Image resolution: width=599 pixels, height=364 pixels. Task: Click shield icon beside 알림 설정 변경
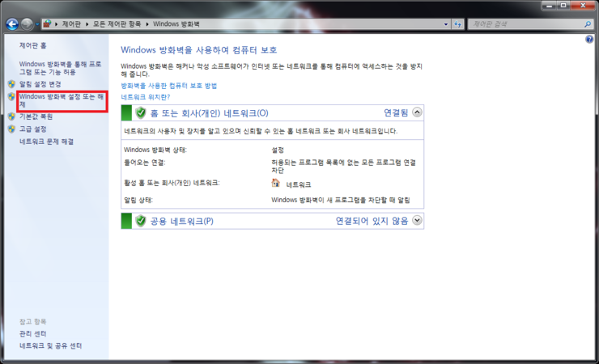11,84
